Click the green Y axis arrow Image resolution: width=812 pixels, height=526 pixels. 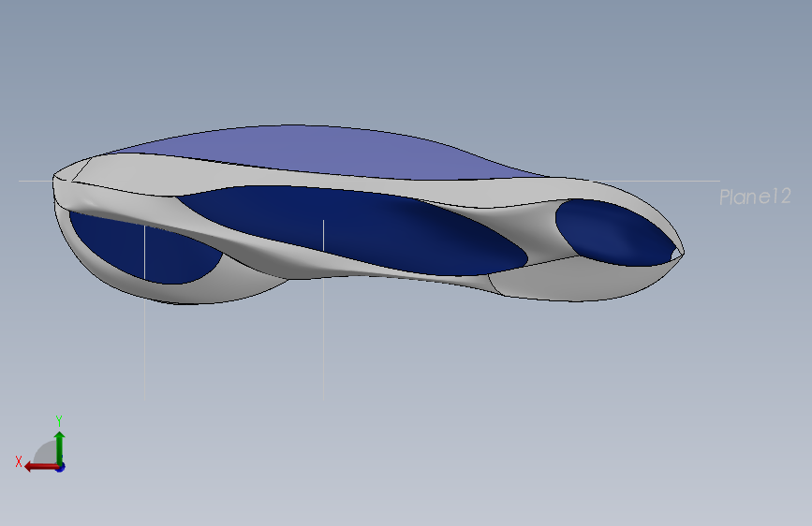click(60, 448)
